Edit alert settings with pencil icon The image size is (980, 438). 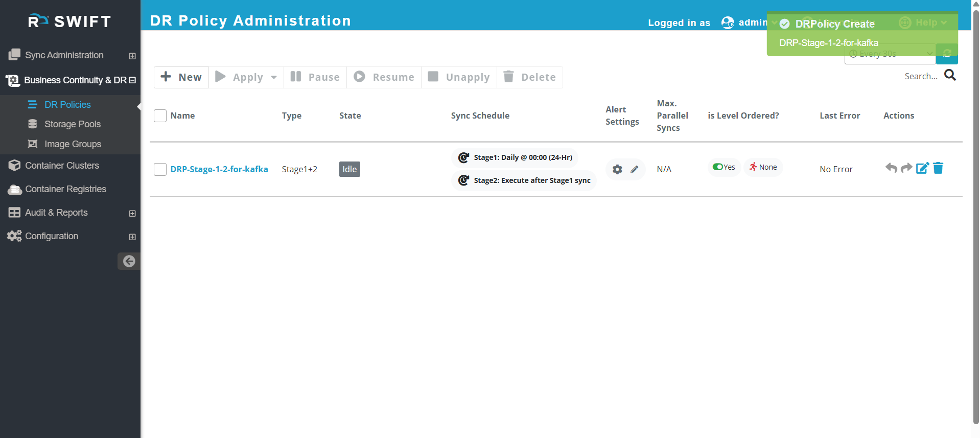(x=634, y=169)
